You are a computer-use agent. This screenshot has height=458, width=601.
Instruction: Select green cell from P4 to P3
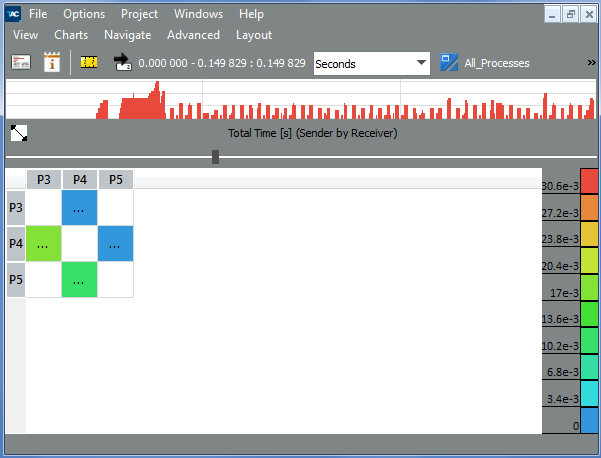(43, 244)
